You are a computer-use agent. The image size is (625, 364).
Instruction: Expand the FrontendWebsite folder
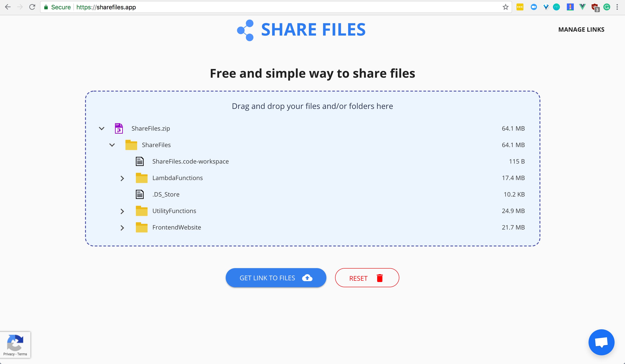pos(123,227)
